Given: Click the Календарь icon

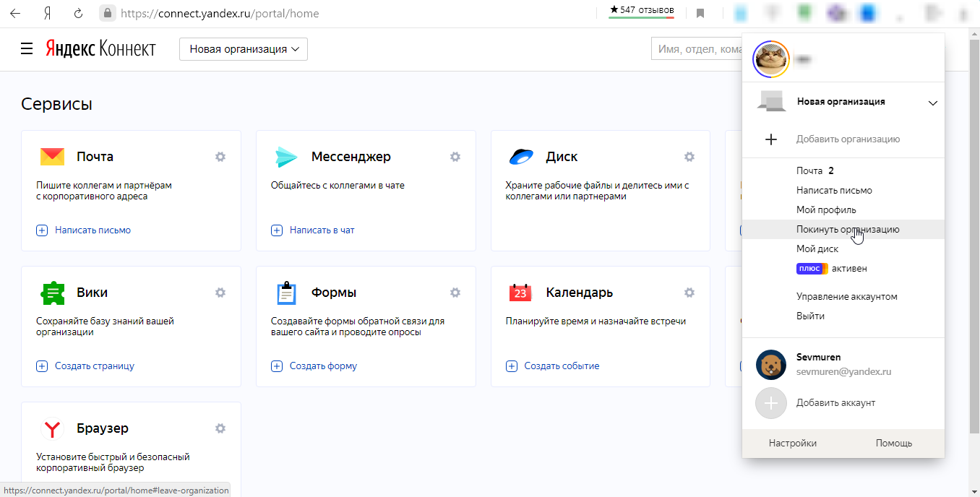Looking at the screenshot, I should [x=520, y=293].
